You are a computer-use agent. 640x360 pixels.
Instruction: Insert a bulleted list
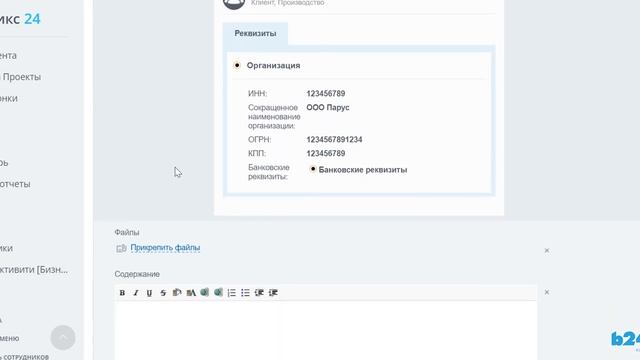[x=245, y=293]
